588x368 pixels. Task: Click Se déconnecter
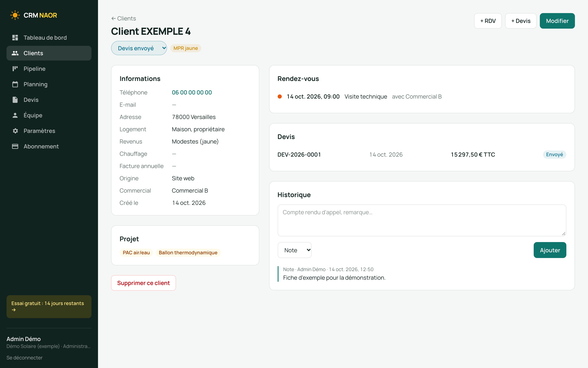[x=24, y=358]
